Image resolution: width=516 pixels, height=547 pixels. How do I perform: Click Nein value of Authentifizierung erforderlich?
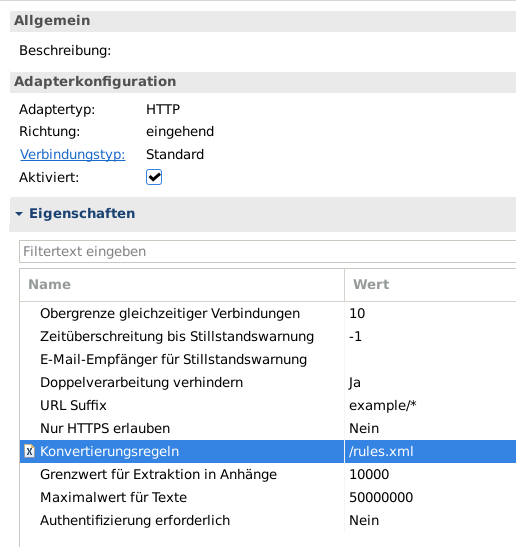pos(364,520)
